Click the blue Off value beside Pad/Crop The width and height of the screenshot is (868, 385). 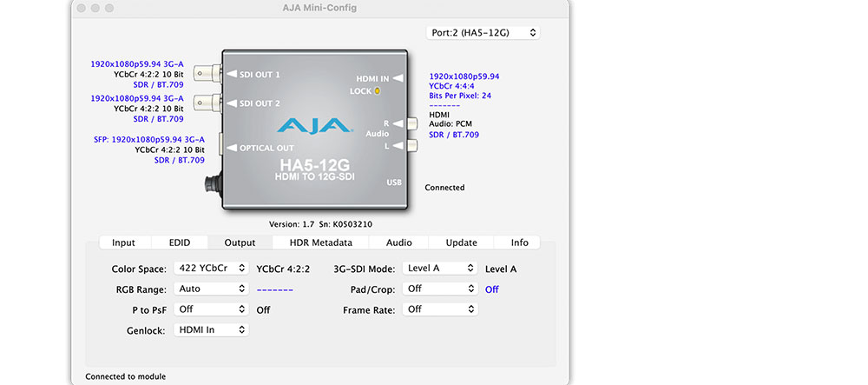tap(491, 289)
